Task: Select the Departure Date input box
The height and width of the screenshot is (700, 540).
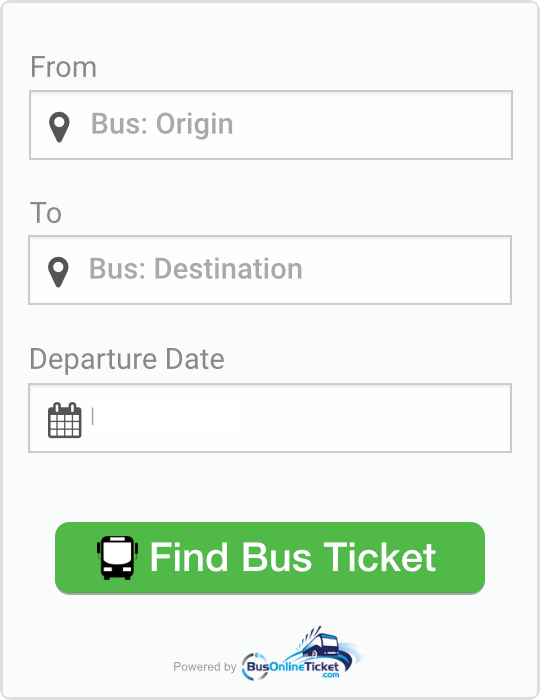Action: pyautogui.click(x=270, y=418)
